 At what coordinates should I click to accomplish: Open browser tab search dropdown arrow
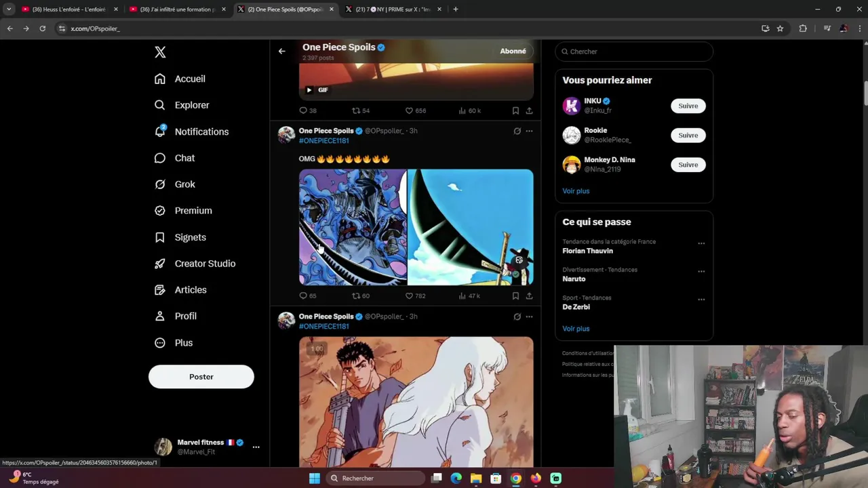coord(9,9)
